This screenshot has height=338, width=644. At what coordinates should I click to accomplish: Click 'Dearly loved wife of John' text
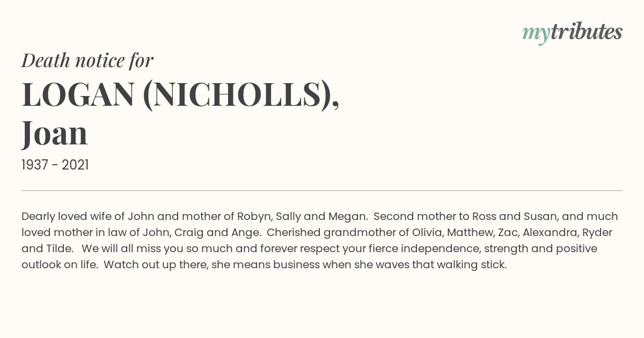pyautogui.click(x=88, y=216)
